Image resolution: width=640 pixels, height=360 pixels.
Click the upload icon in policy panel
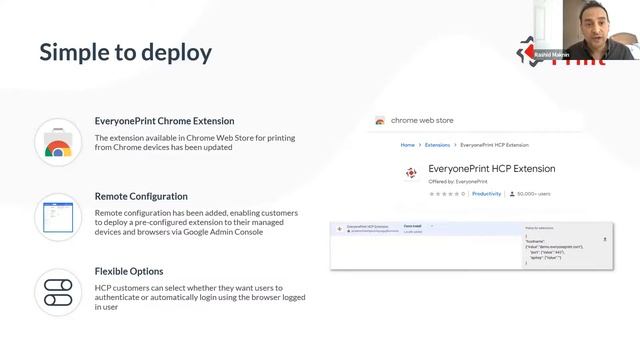pyautogui.click(x=605, y=240)
